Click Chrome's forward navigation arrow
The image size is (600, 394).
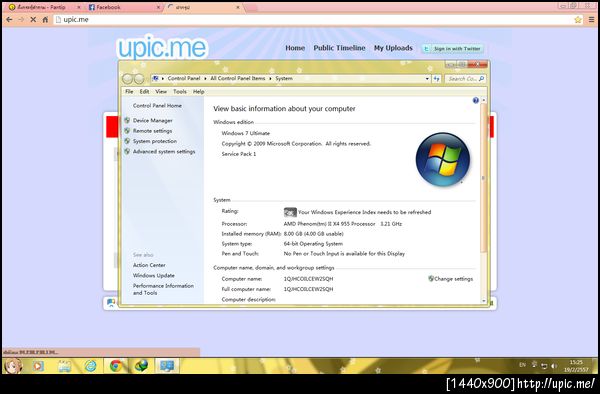[21, 20]
